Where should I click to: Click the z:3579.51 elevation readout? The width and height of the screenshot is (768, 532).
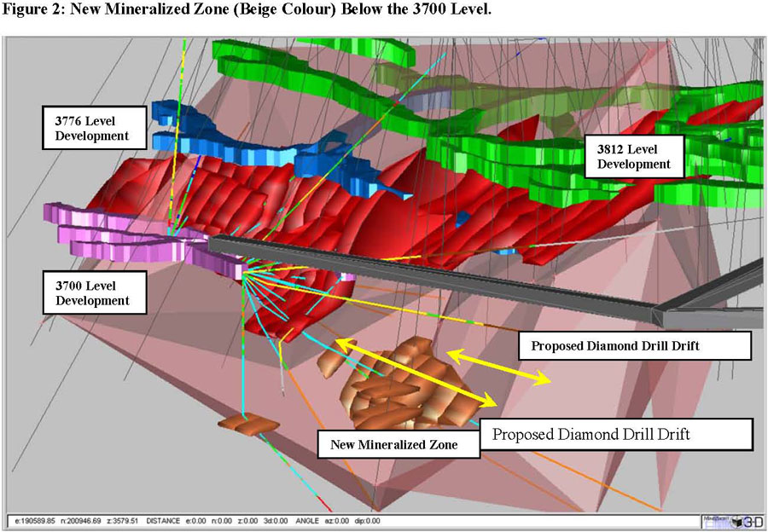pyautogui.click(x=121, y=520)
